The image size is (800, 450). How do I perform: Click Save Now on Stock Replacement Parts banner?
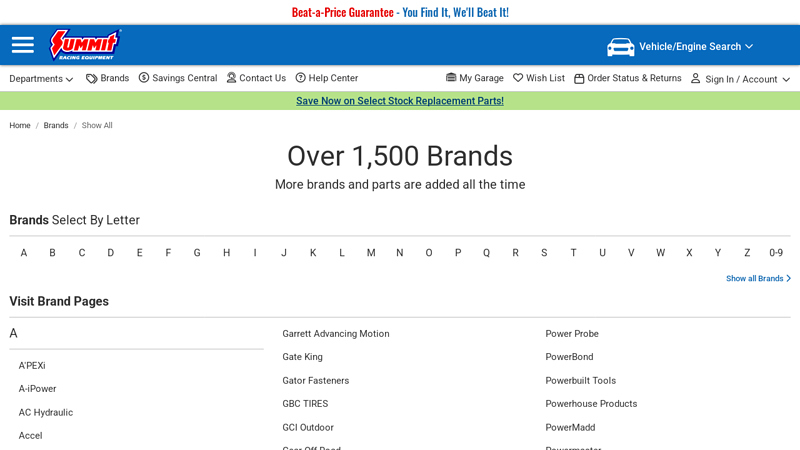pos(400,101)
